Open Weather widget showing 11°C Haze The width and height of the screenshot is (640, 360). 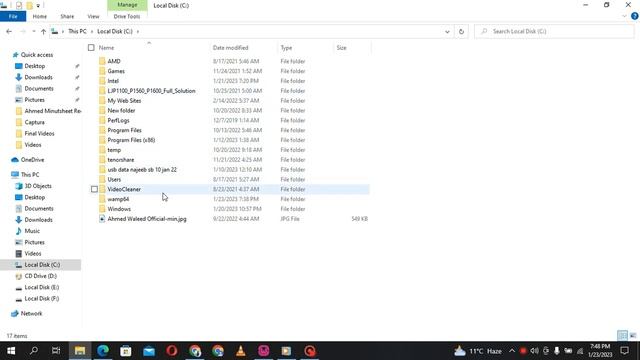tap(478, 351)
